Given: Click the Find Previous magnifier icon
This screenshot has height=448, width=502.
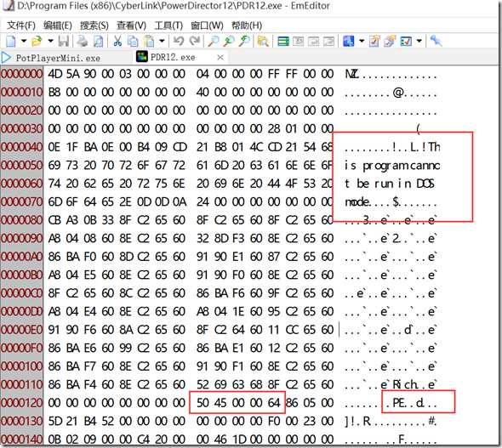Looking at the screenshot, I should point(244,41).
